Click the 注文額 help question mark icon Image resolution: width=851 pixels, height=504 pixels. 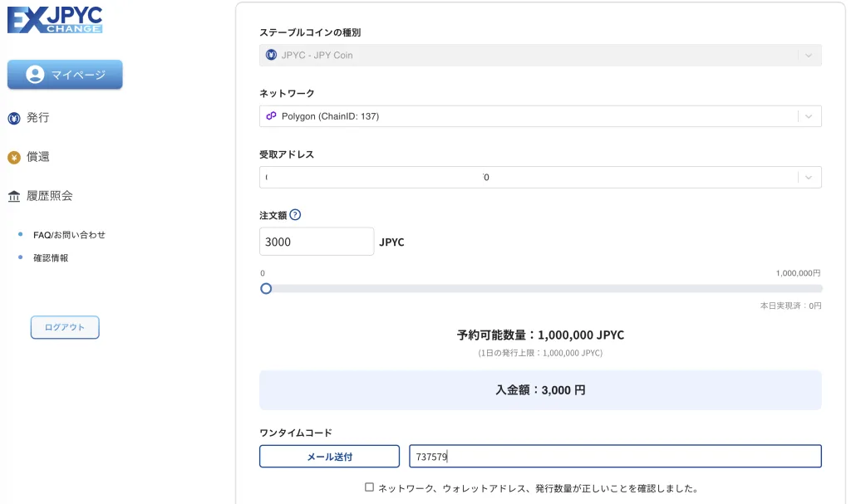click(295, 215)
